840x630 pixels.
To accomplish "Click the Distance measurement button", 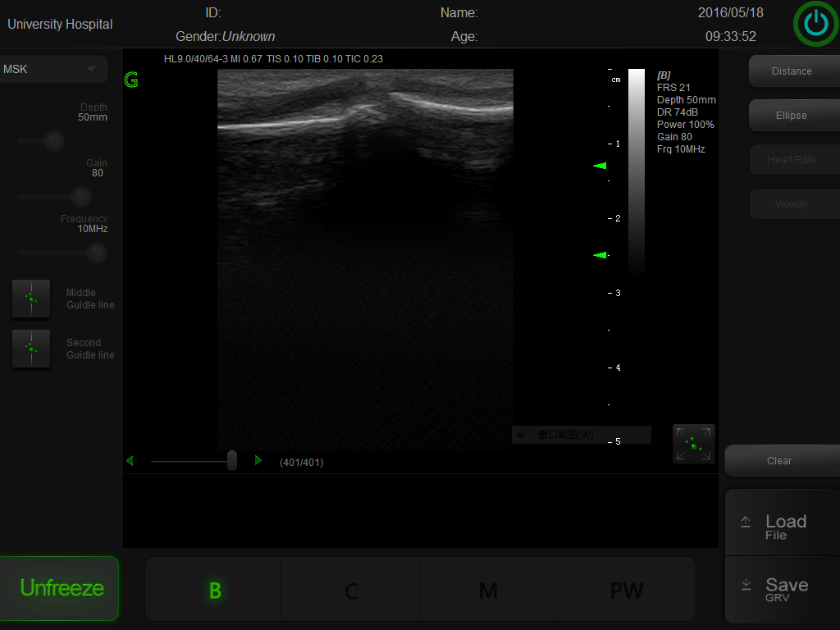I will coord(792,71).
